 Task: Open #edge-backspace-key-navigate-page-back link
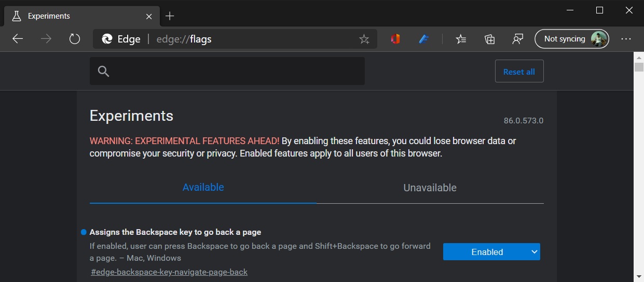click(169, 272)
